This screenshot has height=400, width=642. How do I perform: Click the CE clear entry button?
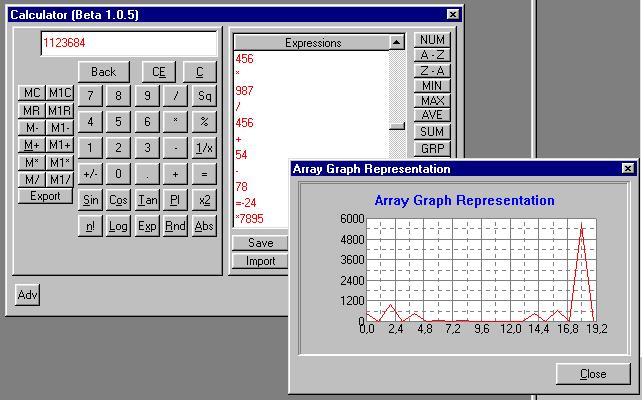pyautogui.click(x=159, y=72)
